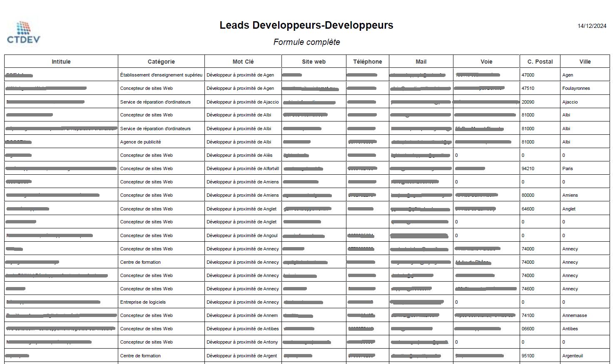
Task: Click 'Développeur à proximité de Alfortvill' cell
Action: pyautogui.click(x=243, y=168)
